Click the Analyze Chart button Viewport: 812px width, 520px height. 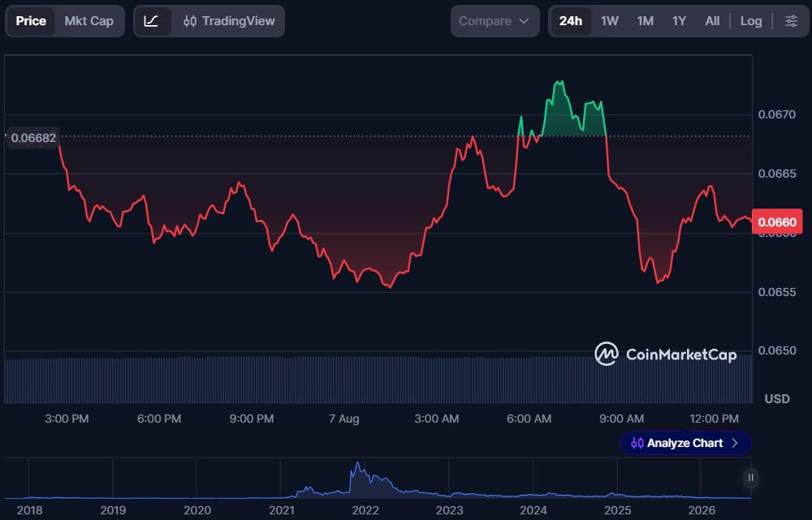coord(685,443)
